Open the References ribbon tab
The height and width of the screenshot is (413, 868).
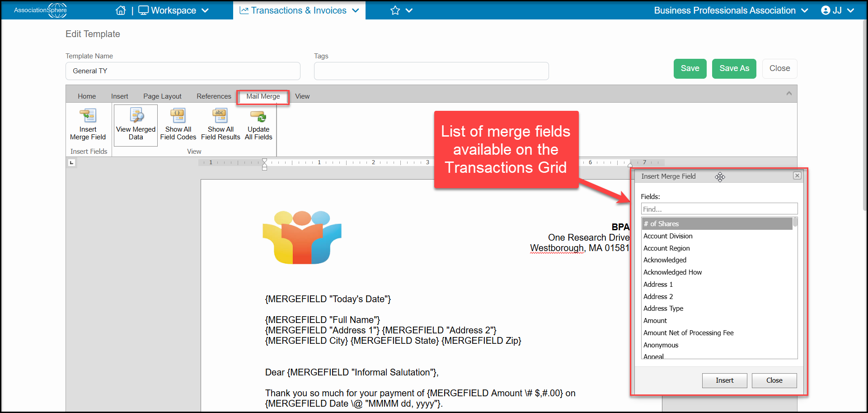click(x=214, y=96)
